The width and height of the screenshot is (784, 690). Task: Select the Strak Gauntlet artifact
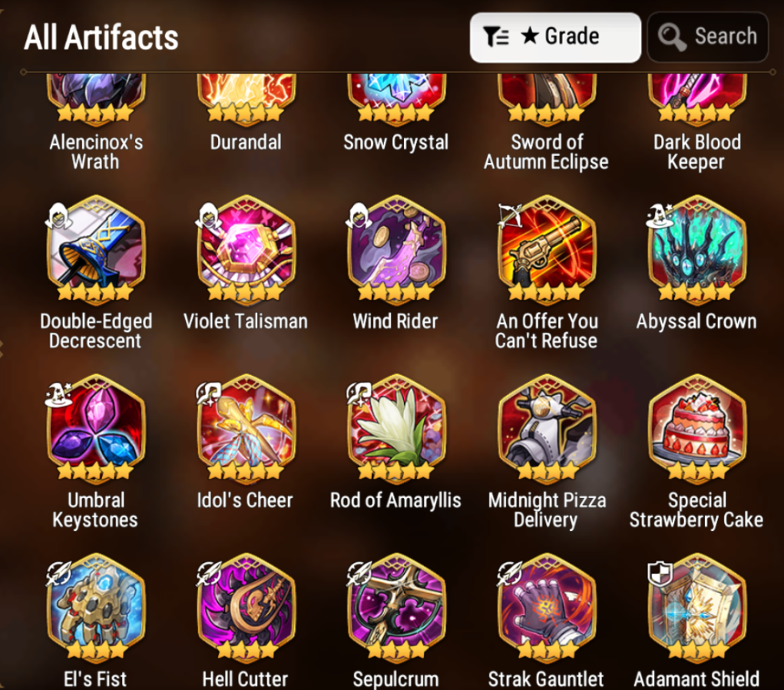coord(547,608)
